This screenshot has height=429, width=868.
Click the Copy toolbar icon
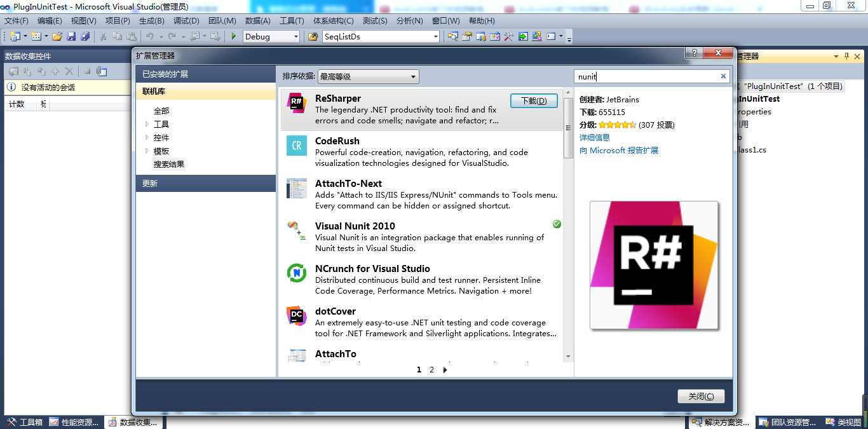(x=117, y=36)
